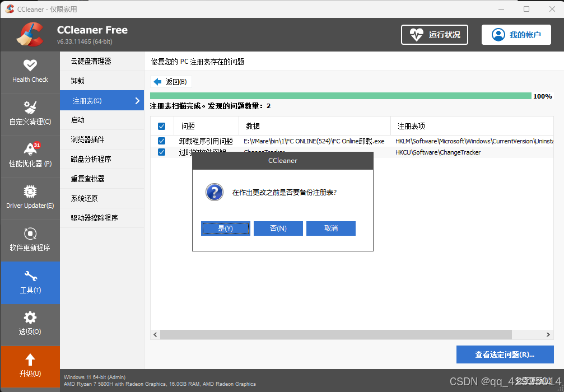This screenshot has height=392, width=564.
Task: Click the CCleaner logo in header
Action: coord(30,35)
